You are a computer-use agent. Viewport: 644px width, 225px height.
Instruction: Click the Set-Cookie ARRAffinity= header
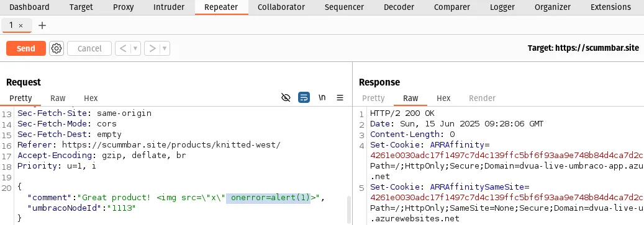coord(430,144)
